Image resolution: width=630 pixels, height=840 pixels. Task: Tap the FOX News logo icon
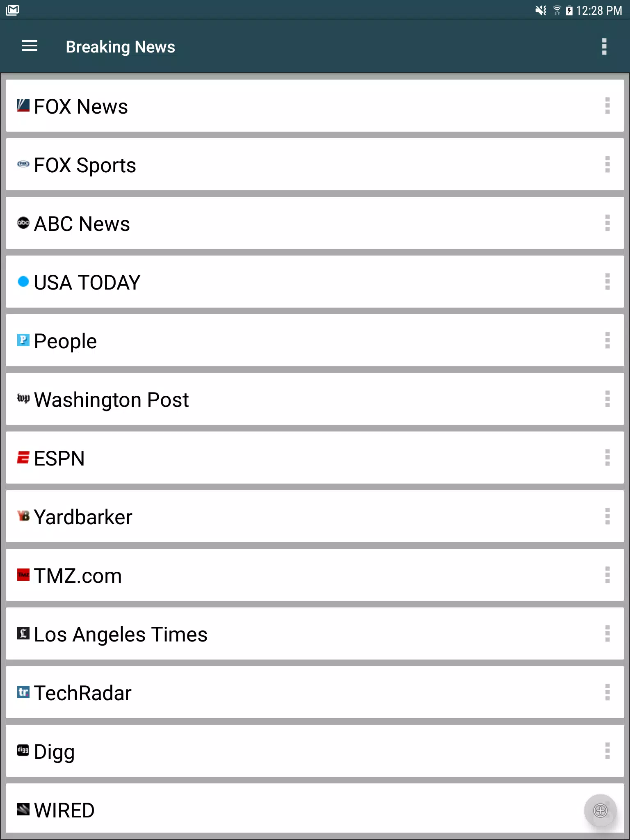pyautogui.click(x=23, y=106)
